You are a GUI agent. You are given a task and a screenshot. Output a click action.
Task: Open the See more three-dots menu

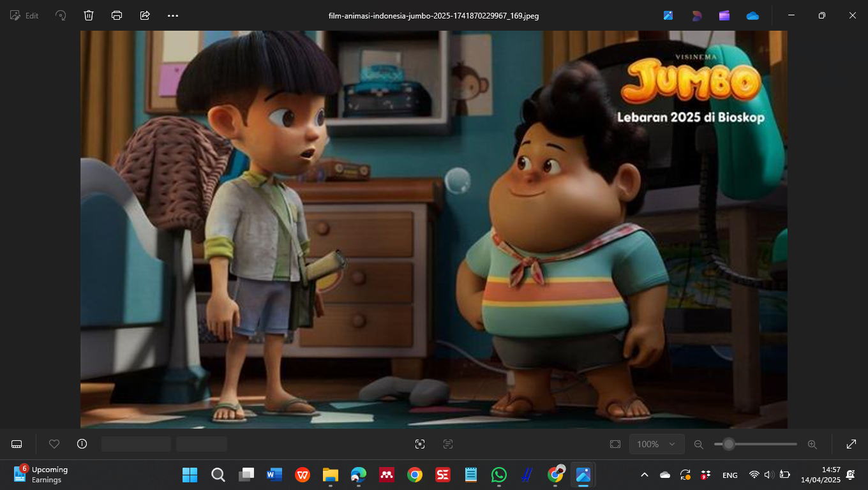tap(173, 15)
